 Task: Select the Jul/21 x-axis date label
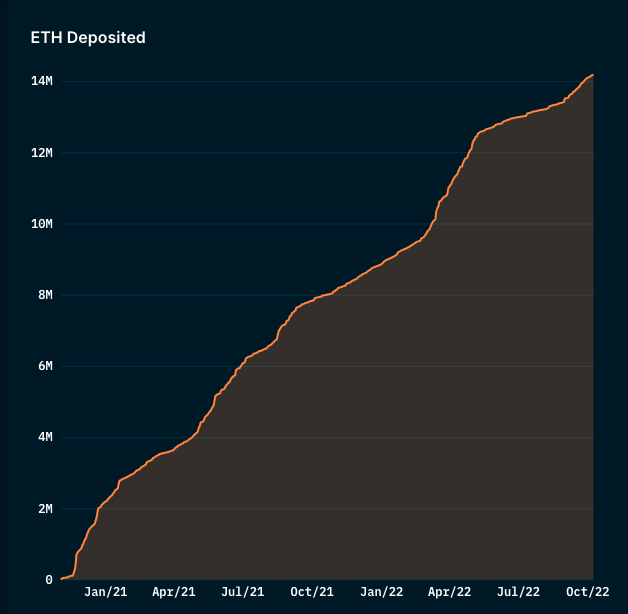pyautogui.click(x=242, y=592)
